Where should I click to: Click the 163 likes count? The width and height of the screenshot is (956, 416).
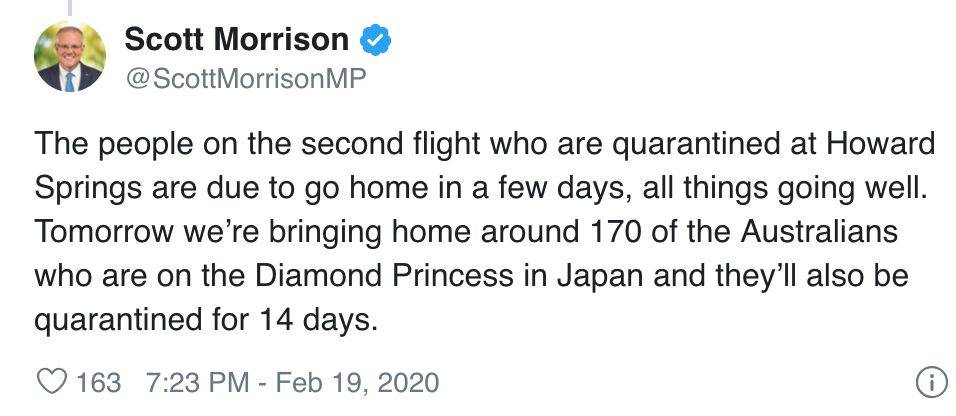[x=98, y=383]
